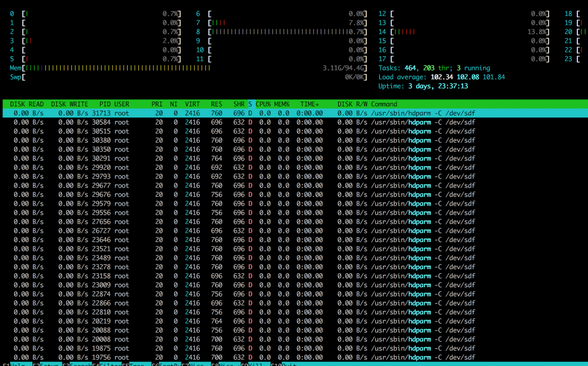
Task: Sort by the DISK R/W column header
Action: click(x=352, y=104)
